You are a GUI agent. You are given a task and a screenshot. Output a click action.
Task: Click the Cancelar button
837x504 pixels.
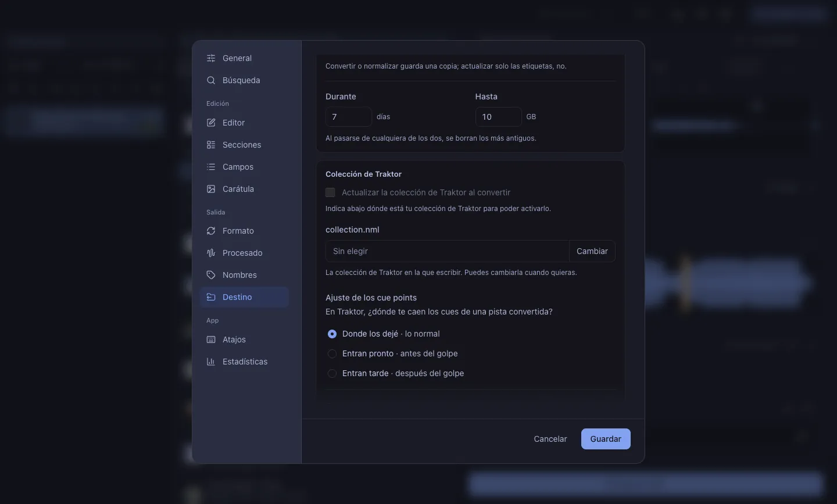pos(550,439)
